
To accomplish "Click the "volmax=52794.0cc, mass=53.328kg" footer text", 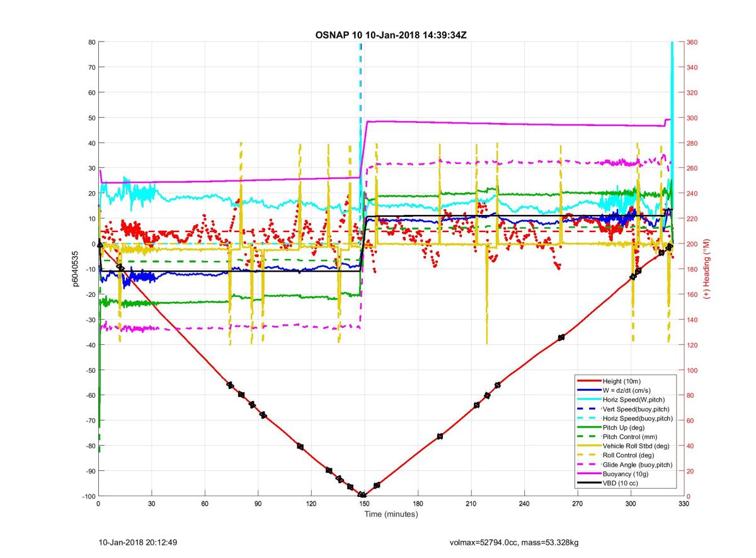I will tap(515, 542).
